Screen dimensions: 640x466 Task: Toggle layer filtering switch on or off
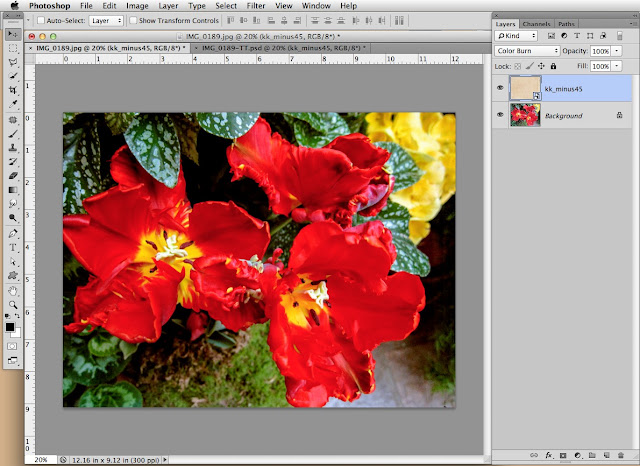pos(620,36)
